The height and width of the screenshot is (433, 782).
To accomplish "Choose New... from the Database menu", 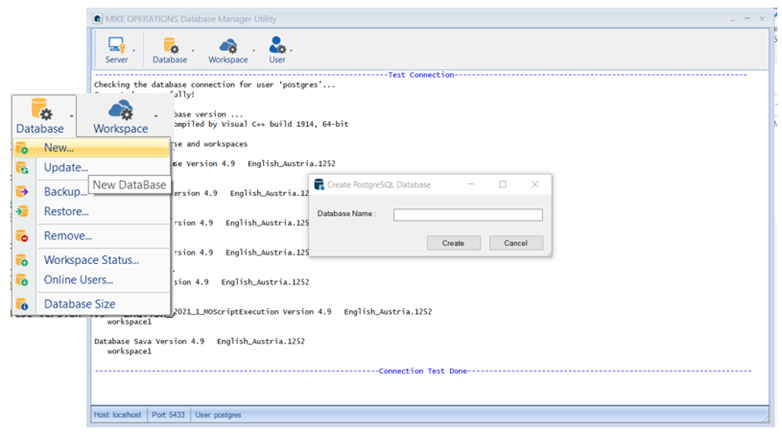I will point(92,148).
